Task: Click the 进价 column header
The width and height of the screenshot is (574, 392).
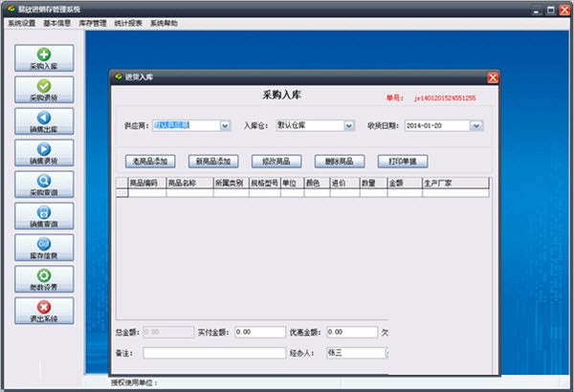Action: pyautogui.click(x=344, y=183)
